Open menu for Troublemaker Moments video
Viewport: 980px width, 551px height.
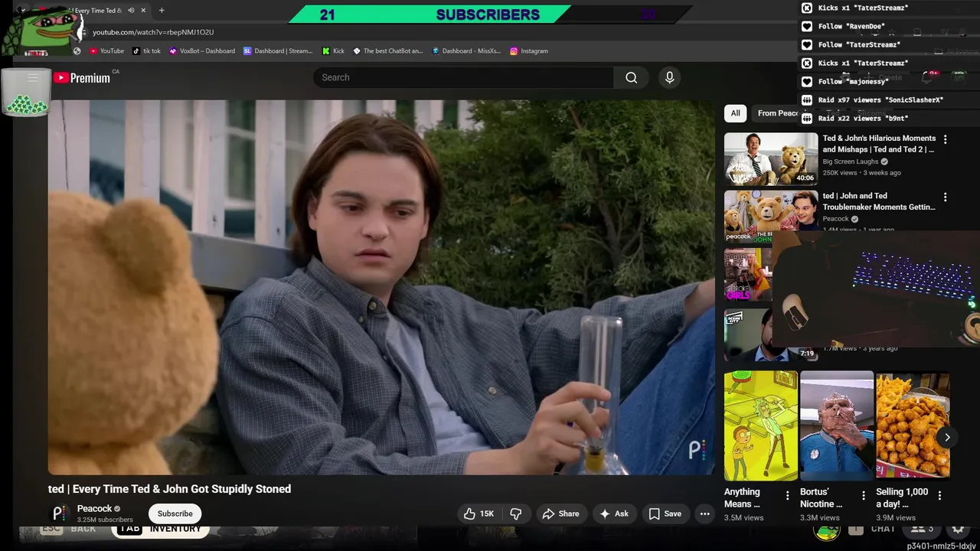pyautogui.click(x=946, y=197)
